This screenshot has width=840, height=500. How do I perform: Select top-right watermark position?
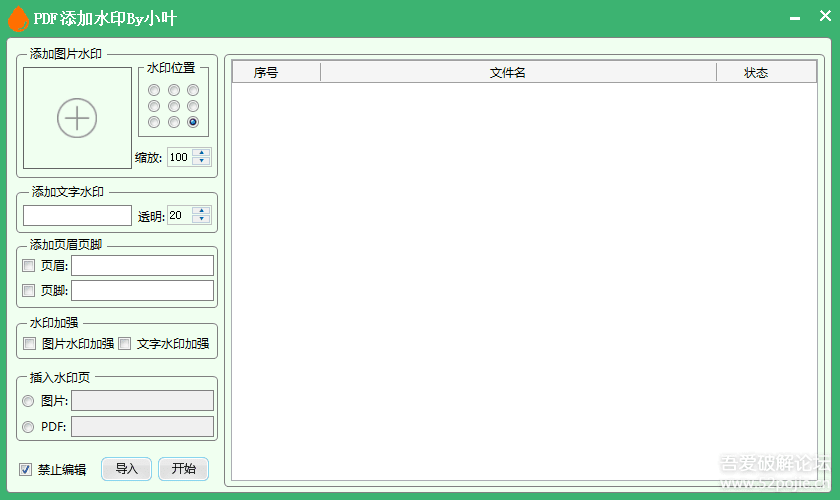193,90
